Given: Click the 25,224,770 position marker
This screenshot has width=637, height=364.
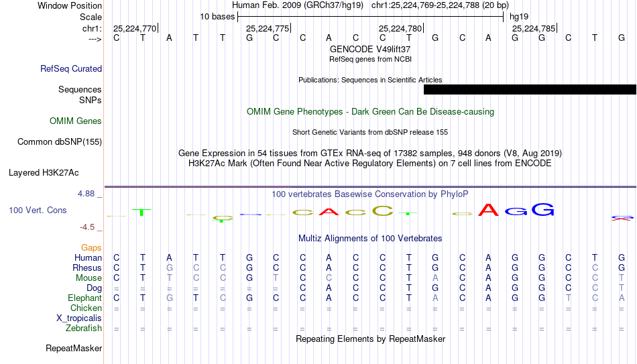Looking at the screenshot, I should tap(135, 28).
